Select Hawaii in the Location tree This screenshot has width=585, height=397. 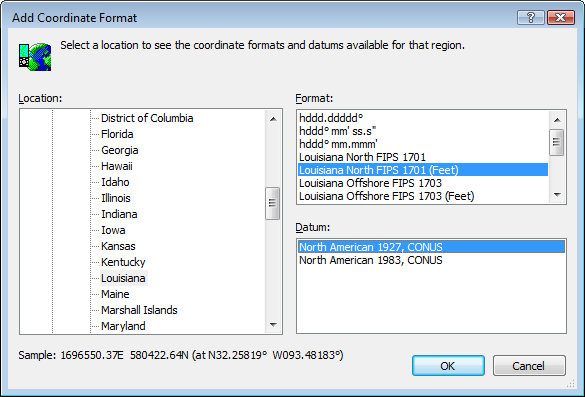[117, 166]
